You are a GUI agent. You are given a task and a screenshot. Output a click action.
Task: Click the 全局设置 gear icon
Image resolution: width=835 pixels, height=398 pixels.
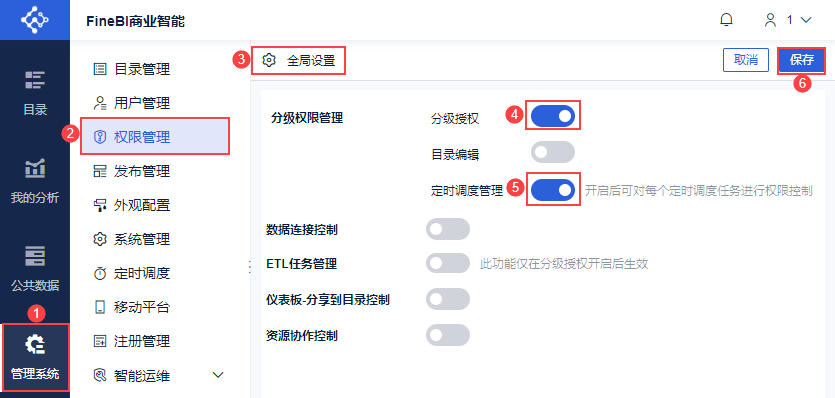(x=269, y=60)
